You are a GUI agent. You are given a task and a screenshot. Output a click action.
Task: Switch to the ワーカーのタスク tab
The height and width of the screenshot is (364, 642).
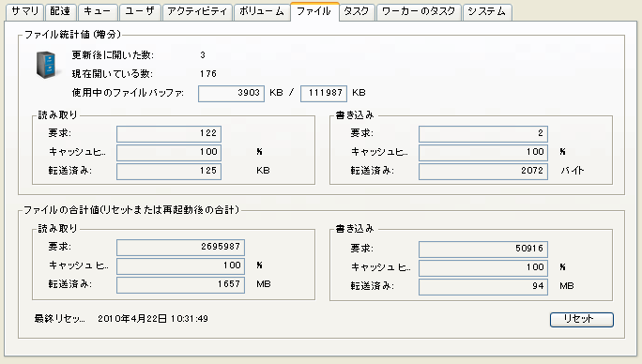(419, 11)
